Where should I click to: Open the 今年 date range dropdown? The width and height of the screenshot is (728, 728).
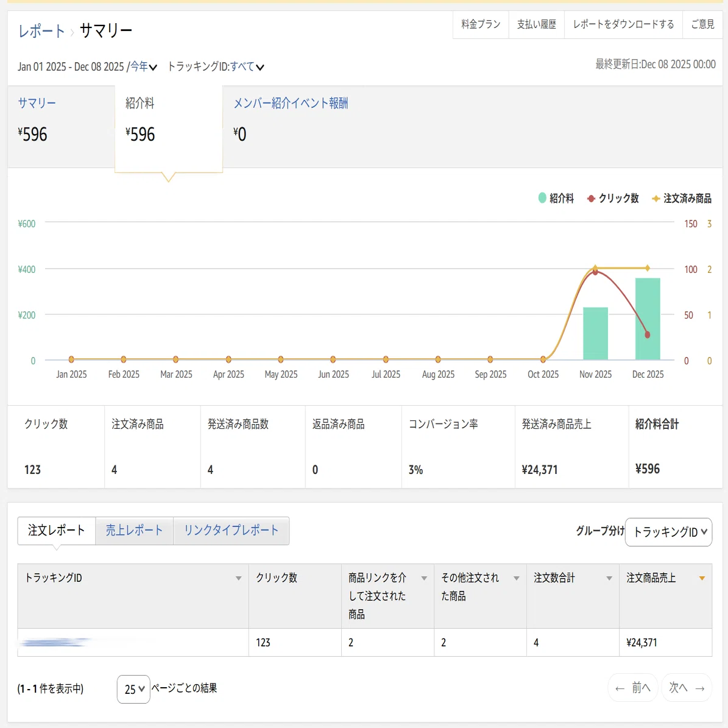(143, 66)
